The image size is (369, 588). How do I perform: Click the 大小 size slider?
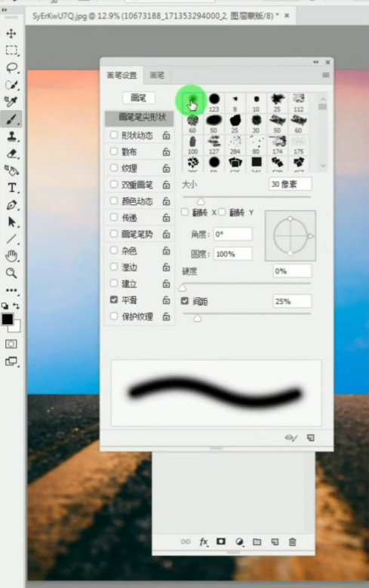click(247, 197)
